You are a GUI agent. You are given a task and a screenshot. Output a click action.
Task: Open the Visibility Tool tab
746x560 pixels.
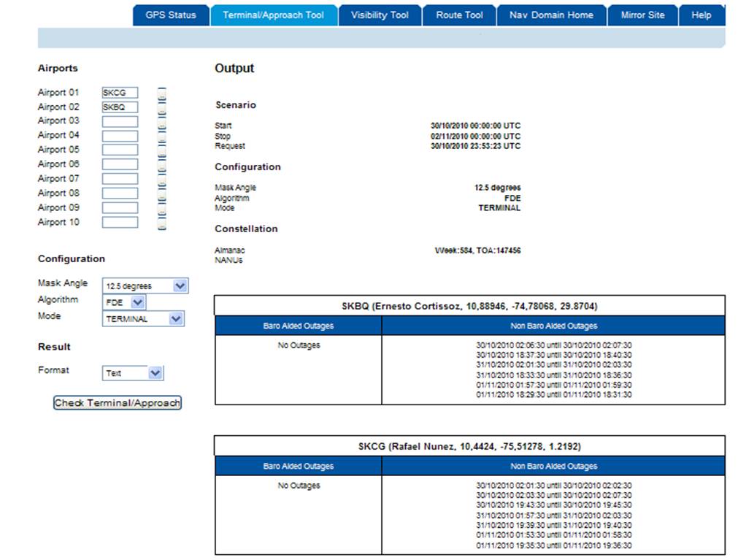point(379,14)
